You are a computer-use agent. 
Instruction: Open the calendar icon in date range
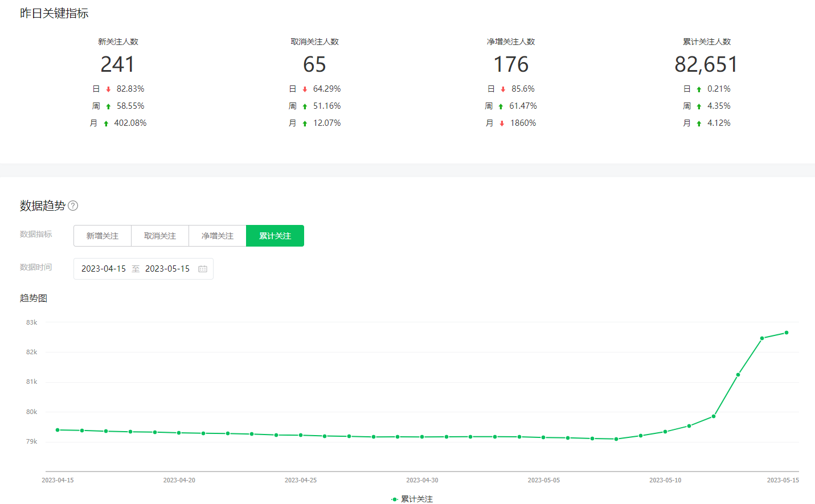coord(203,269)
